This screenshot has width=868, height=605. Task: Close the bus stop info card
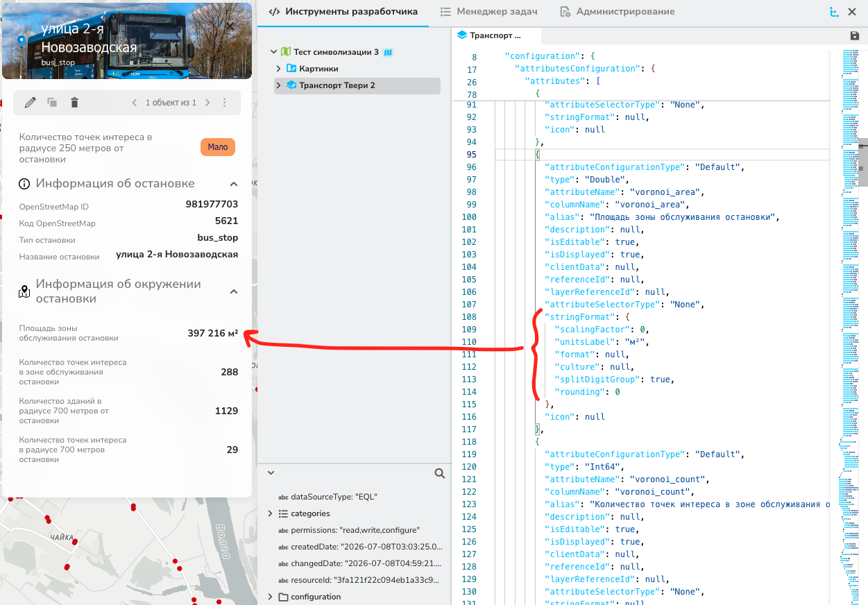(230, 26)
